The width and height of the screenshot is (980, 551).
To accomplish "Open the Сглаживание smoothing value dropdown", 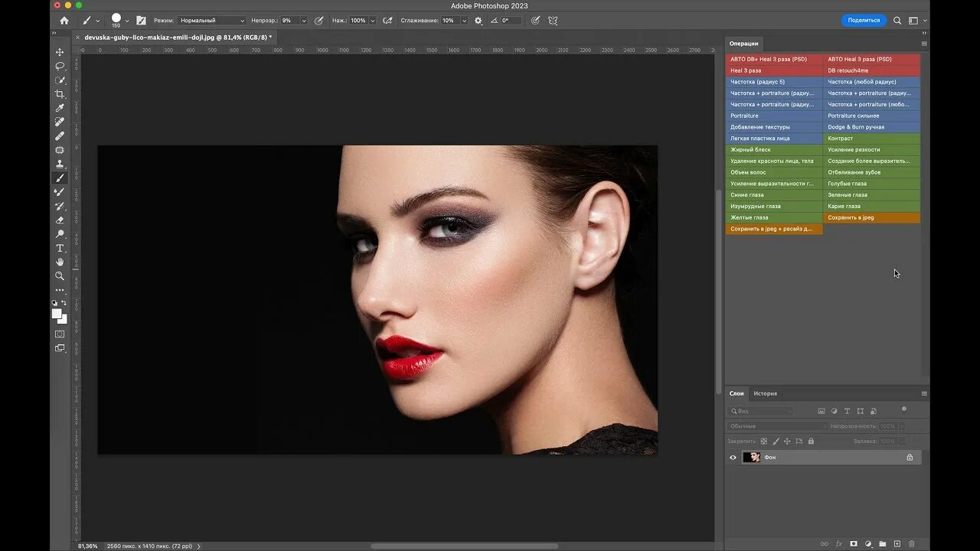I will [x=464, y=21].
